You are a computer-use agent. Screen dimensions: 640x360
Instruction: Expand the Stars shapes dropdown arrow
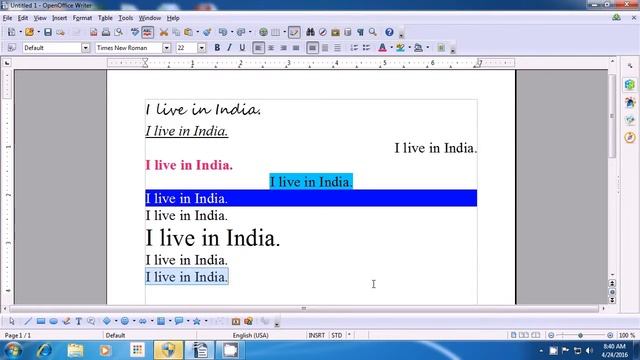205,321
